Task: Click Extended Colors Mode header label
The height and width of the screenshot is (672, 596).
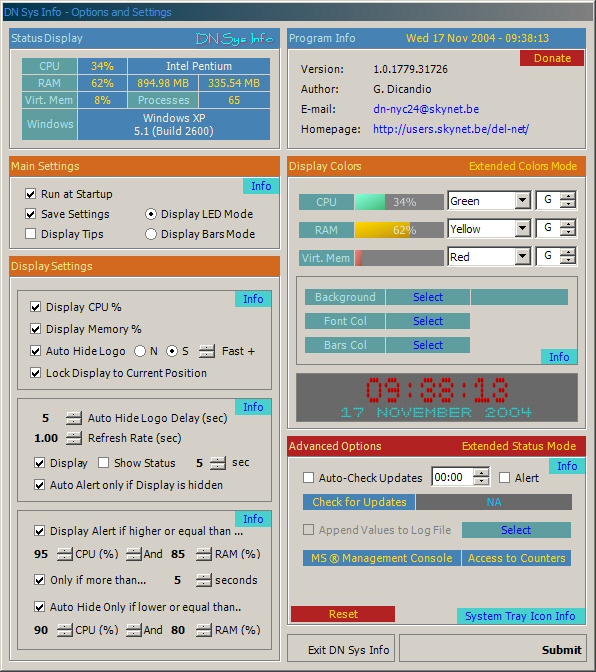Action: click(523, 166)
